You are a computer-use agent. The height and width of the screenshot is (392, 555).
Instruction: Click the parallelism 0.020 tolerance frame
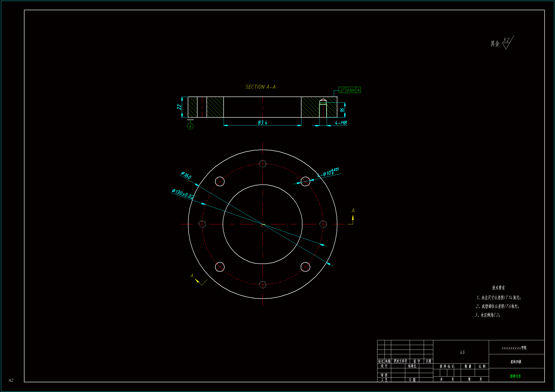[x=349, y=90]
